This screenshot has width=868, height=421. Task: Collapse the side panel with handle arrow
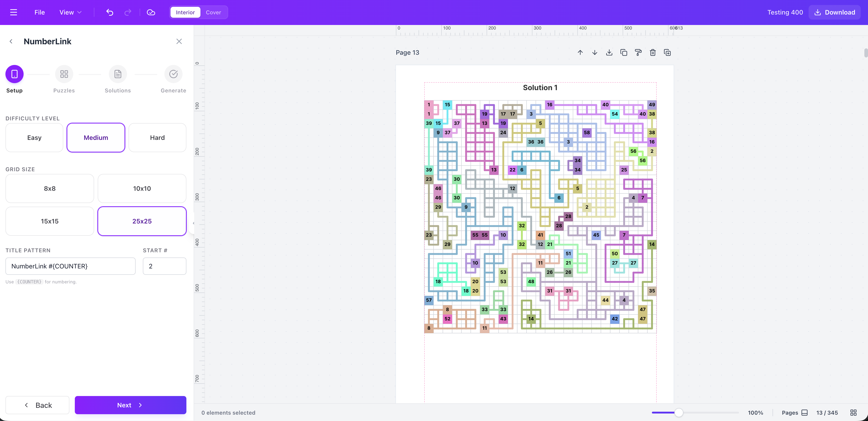pos(193,223)
